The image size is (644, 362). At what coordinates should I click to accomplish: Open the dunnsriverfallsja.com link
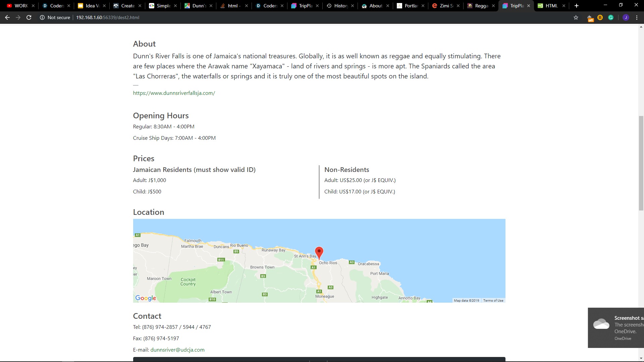(174, 93)
